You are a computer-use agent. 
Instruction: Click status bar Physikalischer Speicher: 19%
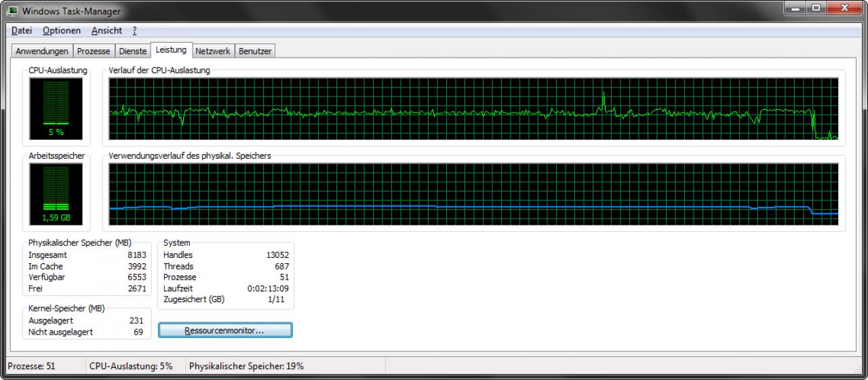(246, 366)
